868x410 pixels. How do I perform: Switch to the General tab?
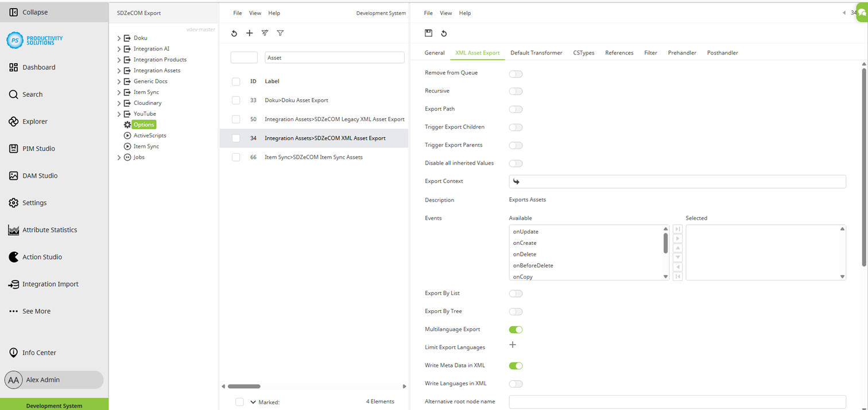(435, 53)
